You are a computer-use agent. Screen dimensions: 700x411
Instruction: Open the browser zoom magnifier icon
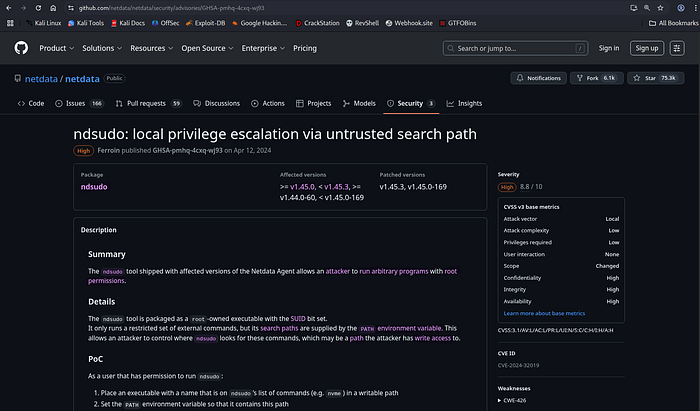coord(647,8)
